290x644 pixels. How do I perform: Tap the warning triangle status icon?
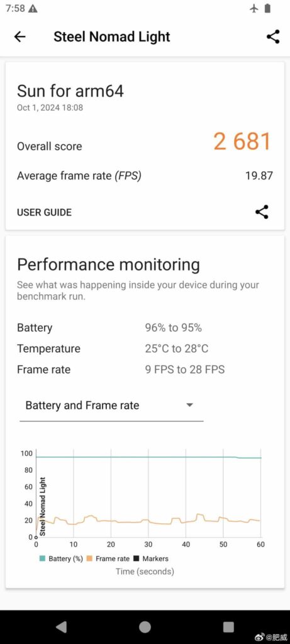coord(33,9)
